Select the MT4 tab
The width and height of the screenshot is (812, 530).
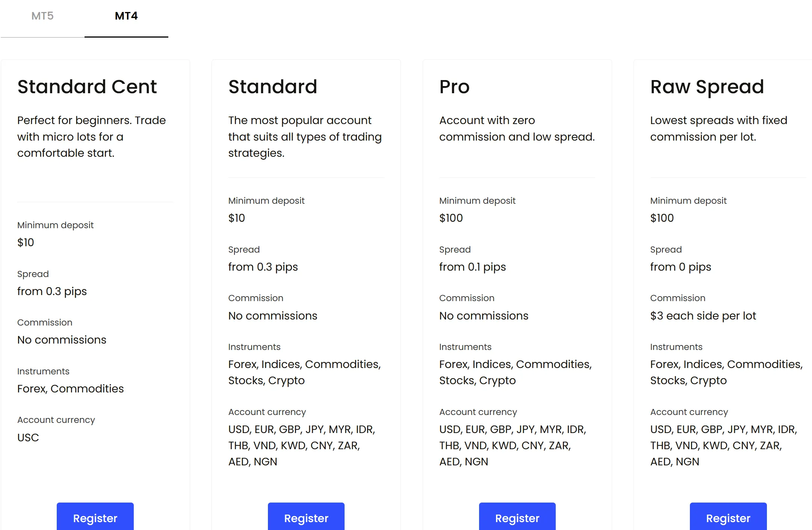click(126, 16)
